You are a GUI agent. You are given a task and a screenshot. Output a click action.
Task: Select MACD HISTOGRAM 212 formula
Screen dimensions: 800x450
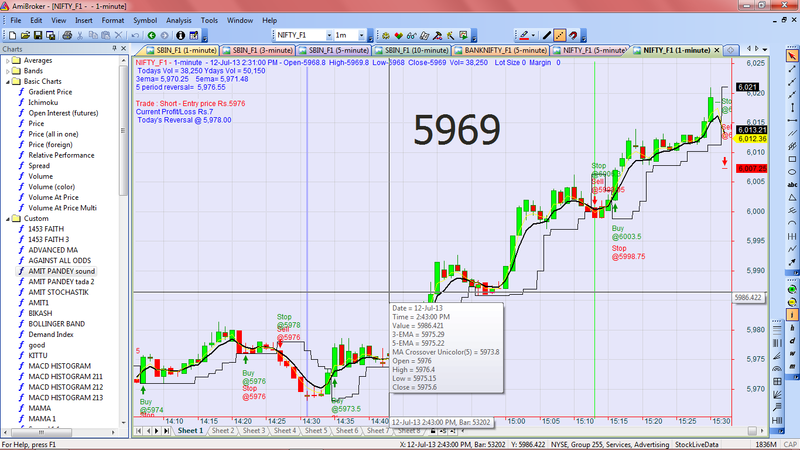tap(65, 387)
